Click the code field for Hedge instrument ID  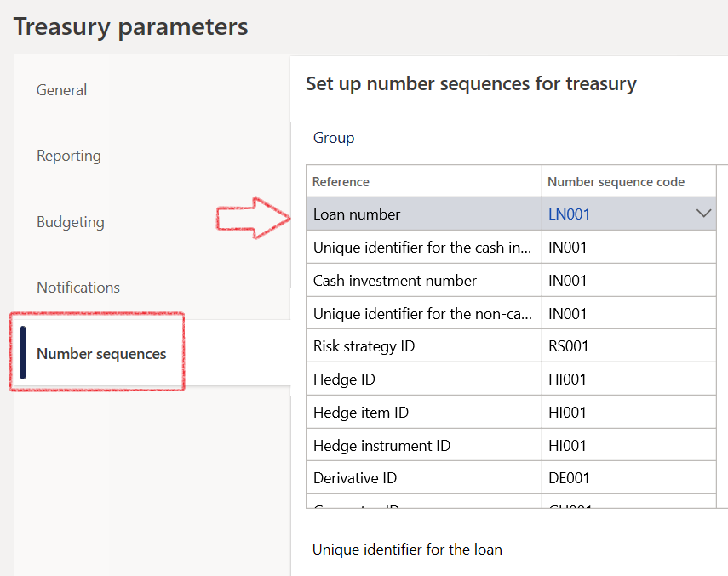628,446
